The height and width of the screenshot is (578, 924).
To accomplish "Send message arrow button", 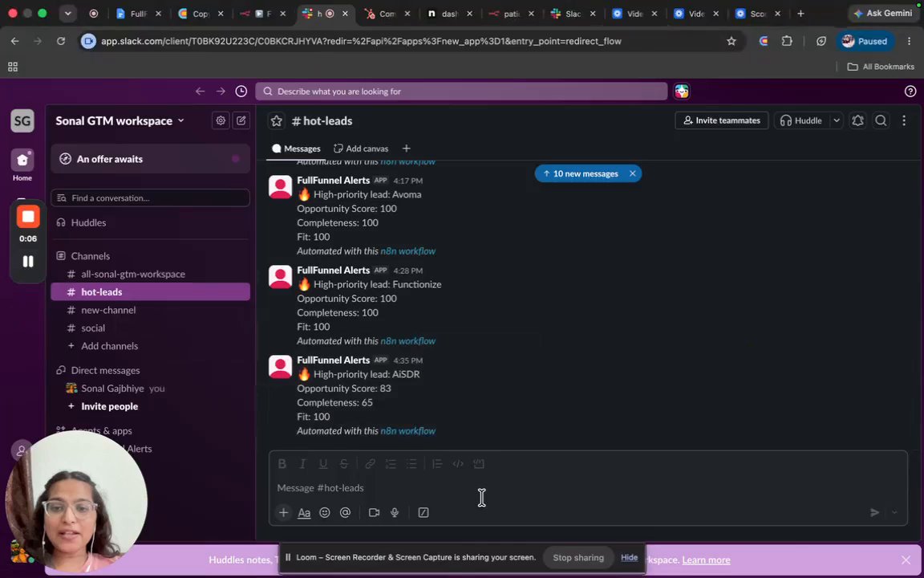I will pos(875,512).
